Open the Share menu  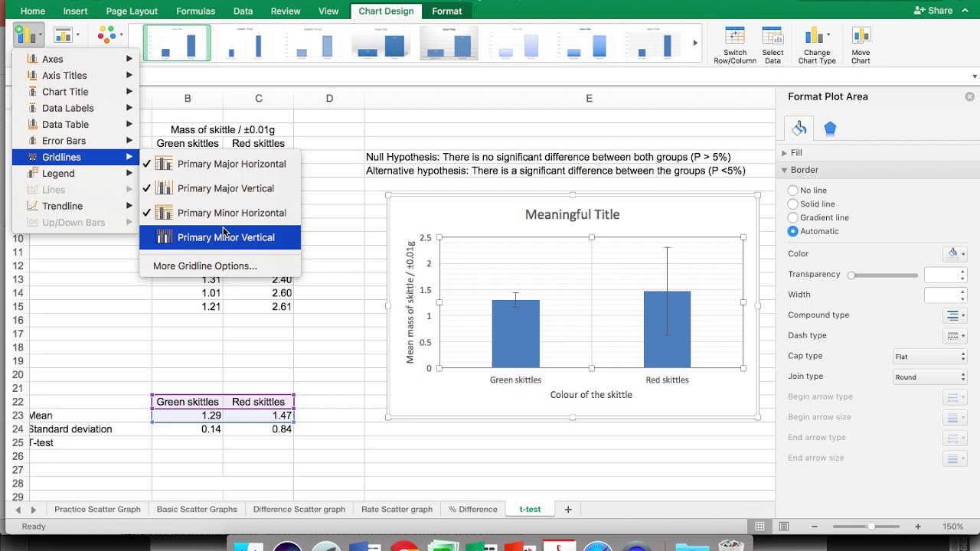(x=933, y=11)
